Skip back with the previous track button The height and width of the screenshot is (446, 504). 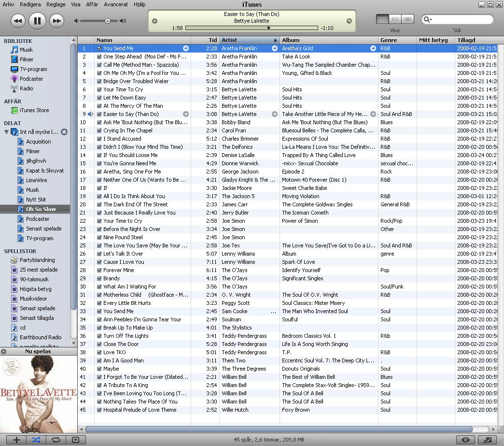point(18,21)
